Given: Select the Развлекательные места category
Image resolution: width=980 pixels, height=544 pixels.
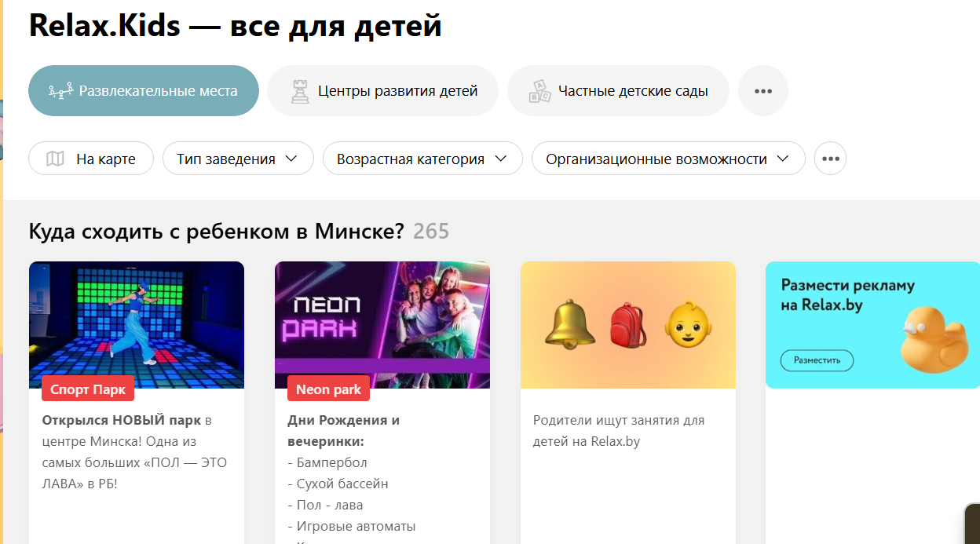Looking at the screenshot, I should point(144,91).
